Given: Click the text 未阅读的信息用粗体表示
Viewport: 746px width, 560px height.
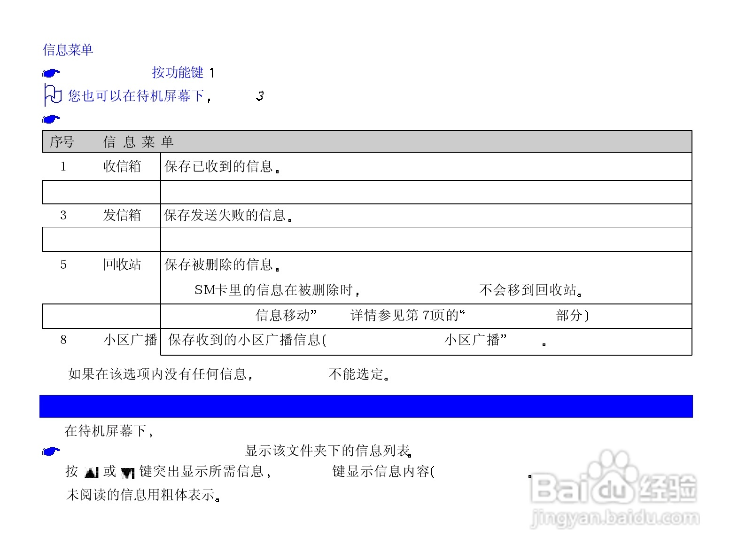Looking at the screenshot, I should click(143, 495).
